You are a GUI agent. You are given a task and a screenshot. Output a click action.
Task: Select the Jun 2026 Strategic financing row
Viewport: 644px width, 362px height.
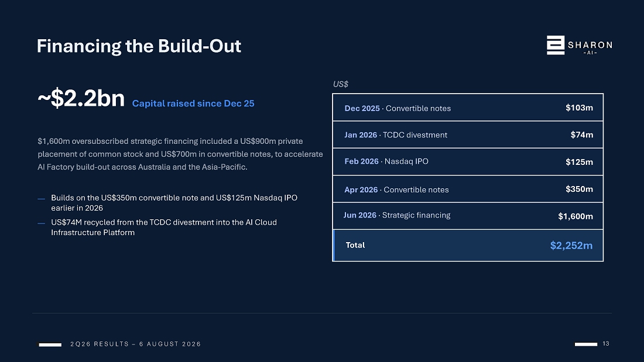(468, 216)
